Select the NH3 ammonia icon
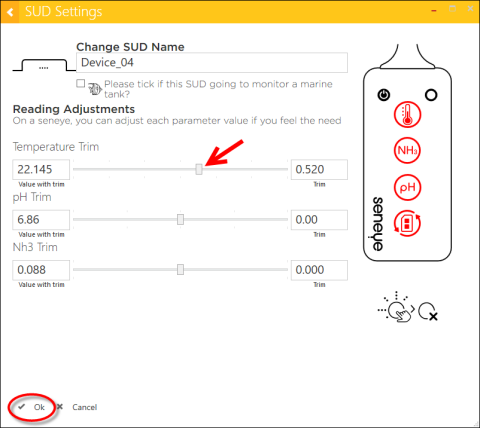 (x=407, y=150)
